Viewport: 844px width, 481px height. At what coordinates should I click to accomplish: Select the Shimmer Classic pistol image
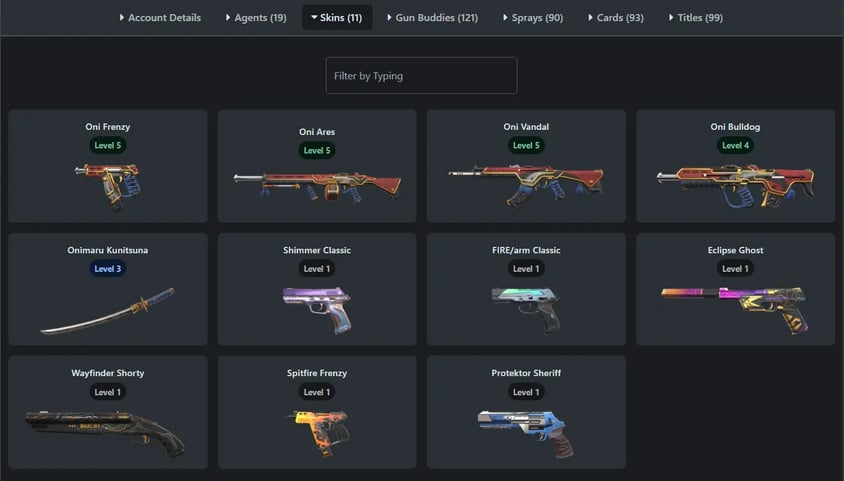(317, 310)
